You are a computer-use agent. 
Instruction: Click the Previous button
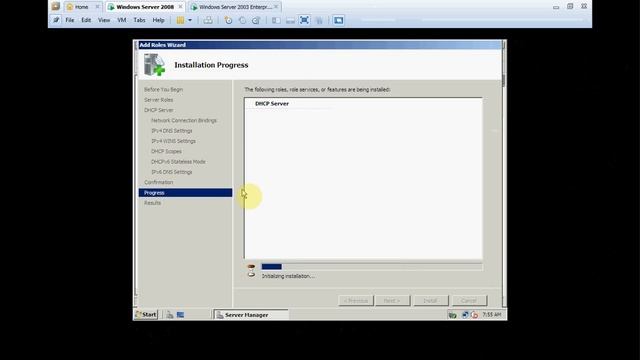click(356, 300)
